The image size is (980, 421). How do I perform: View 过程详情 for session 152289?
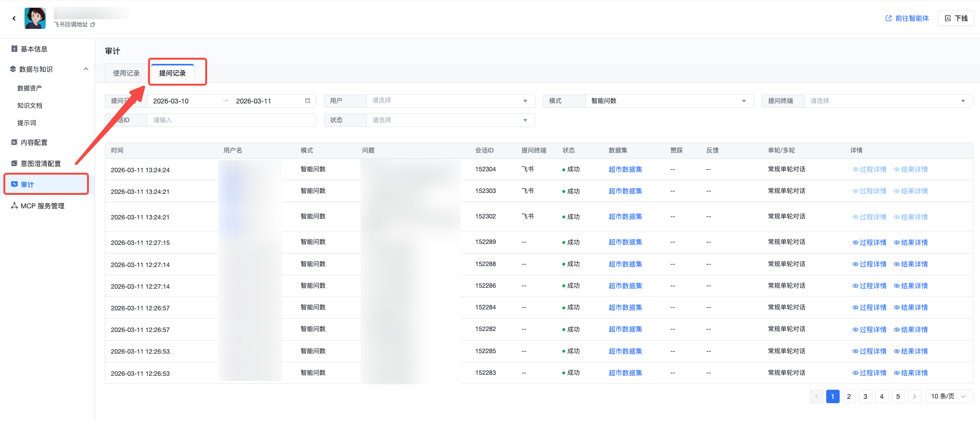[869, 242]
